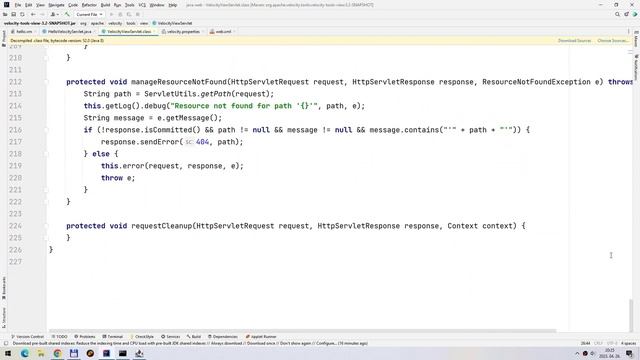Click the editor vertical scrollbar thumb
The width and height of the screenshot is (640, 360).
pyautogui.click(x=631, y=315)
